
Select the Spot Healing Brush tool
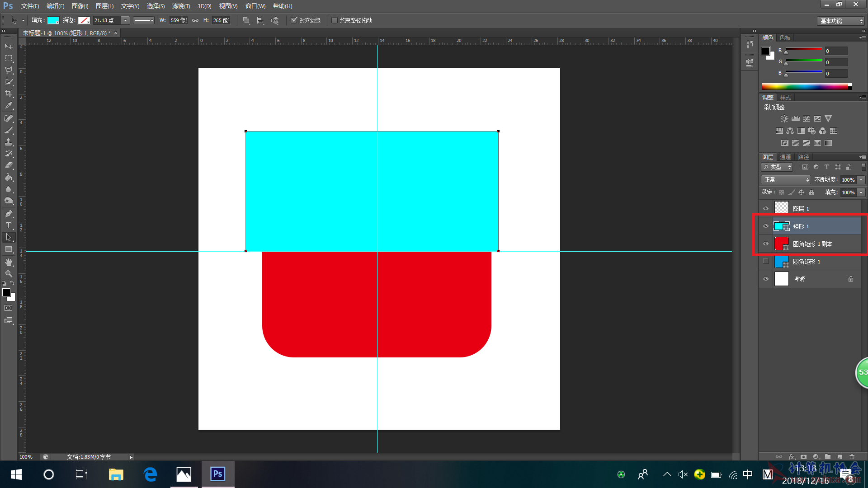coord(9,118)
